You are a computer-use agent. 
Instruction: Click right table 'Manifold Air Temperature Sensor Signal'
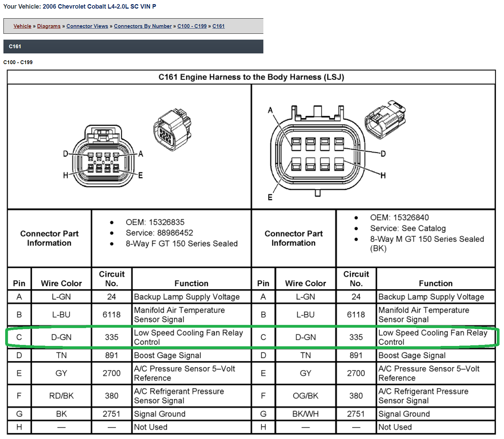[x=424, y=315]
